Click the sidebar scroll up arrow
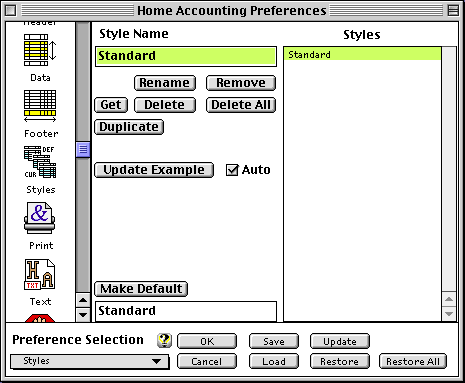 tap(83, 300)
